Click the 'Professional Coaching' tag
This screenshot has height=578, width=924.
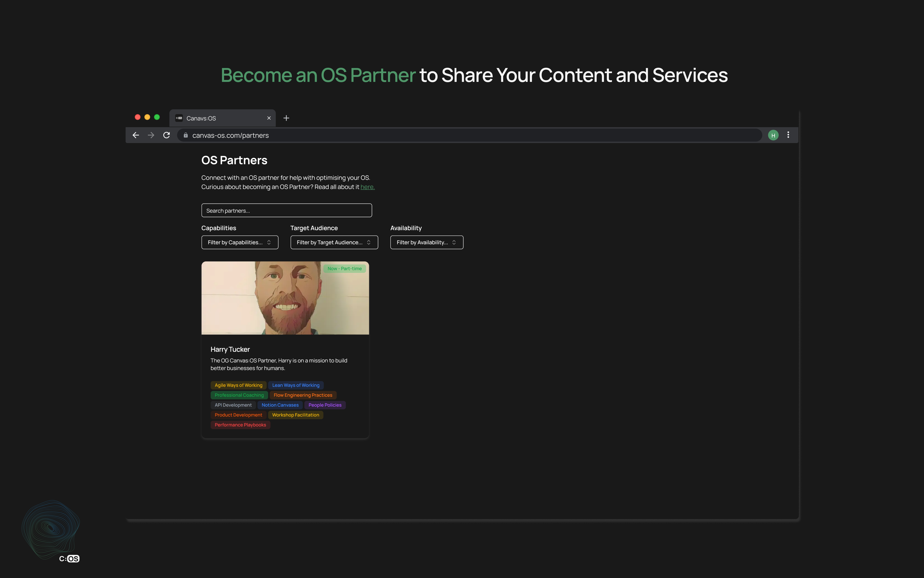pos(239,395)
